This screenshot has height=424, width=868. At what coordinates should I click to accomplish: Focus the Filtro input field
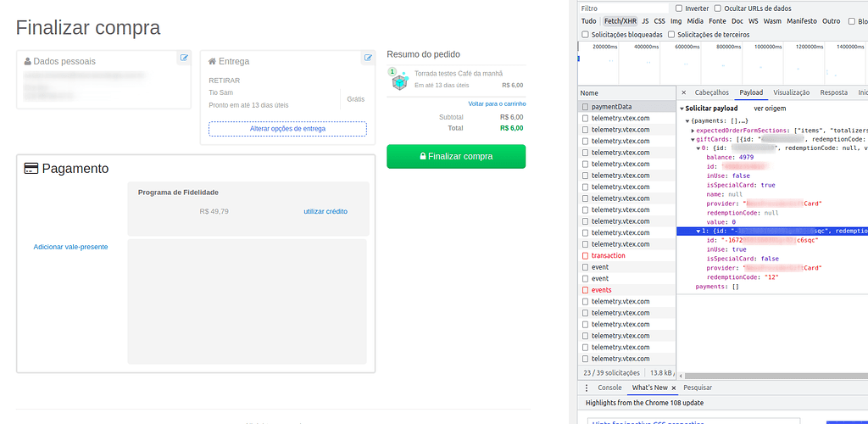tap(624, 8)
